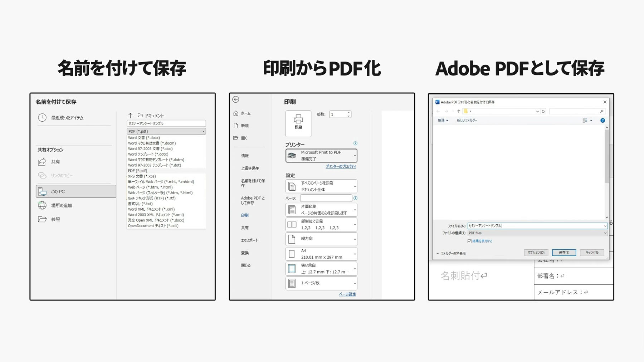Click the back arrow circle in print backstage

click(x=235, y=99)
